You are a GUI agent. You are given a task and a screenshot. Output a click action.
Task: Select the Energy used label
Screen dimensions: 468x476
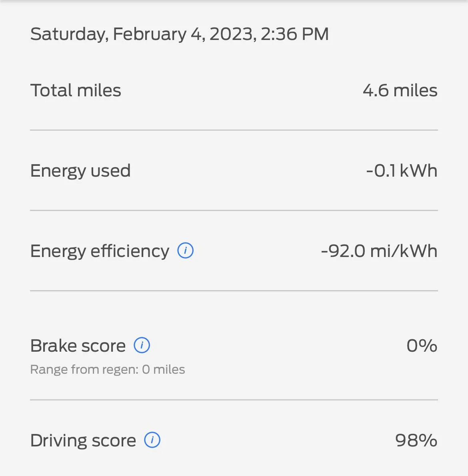point(80,171)
